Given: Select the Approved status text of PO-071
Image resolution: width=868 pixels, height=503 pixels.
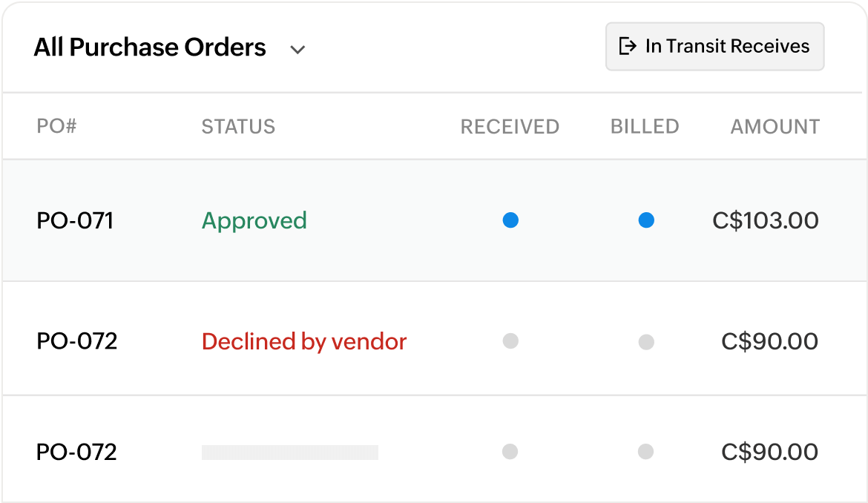Looking at the screenshot, I should (x=254, y=220).
